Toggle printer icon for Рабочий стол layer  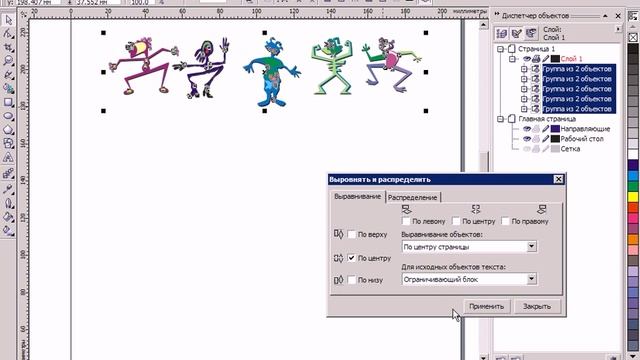pyautogui.click(x=536, y=139)
